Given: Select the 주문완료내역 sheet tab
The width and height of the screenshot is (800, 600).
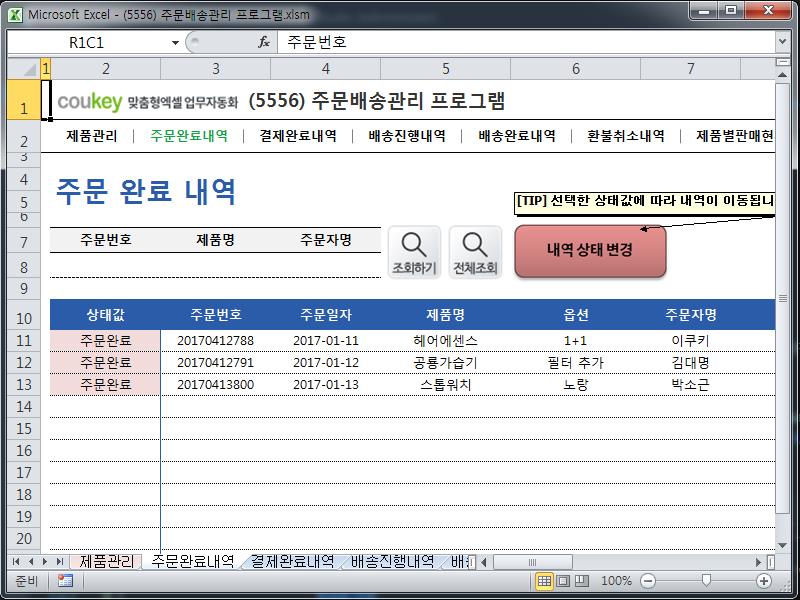Looking at the screenshot, I should click(x=192, y=562).
